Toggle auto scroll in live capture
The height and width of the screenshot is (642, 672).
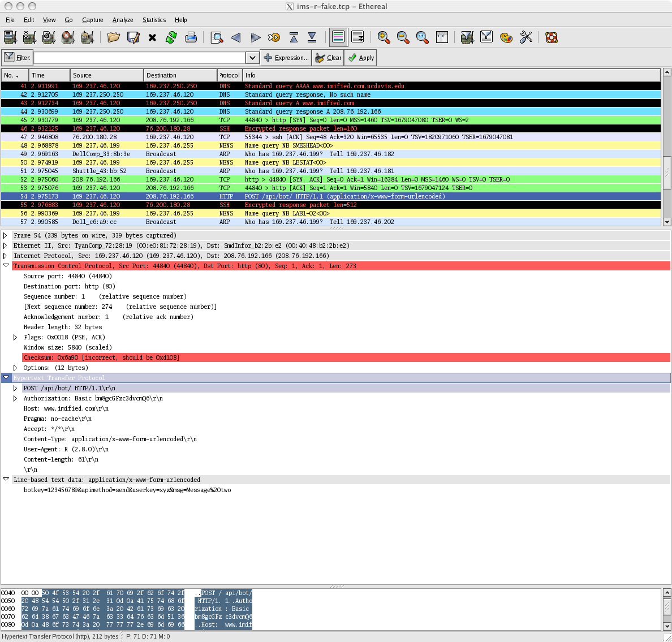point(357,38)
